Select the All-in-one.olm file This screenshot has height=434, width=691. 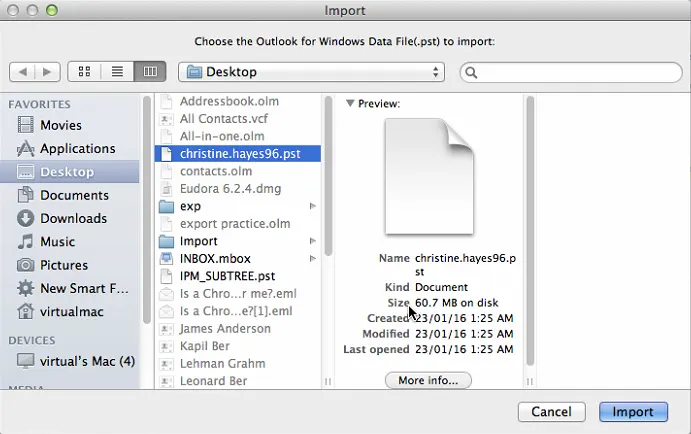[238, 136]
